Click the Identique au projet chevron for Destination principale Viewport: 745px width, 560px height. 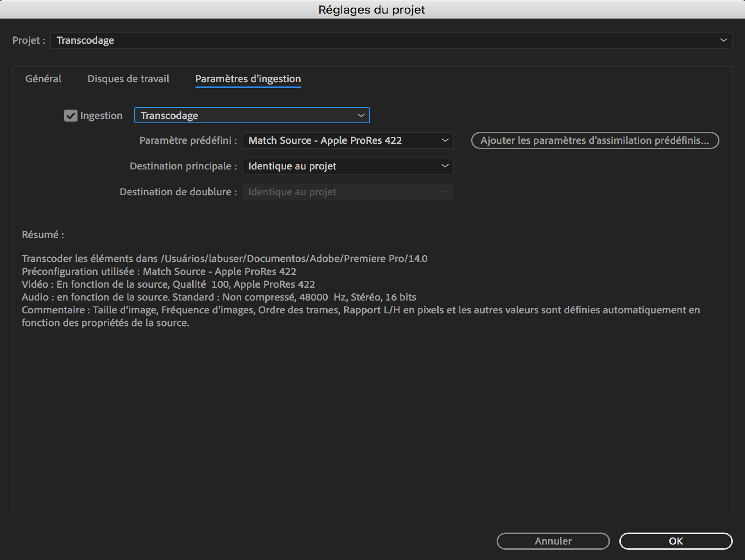coord(445,166)
